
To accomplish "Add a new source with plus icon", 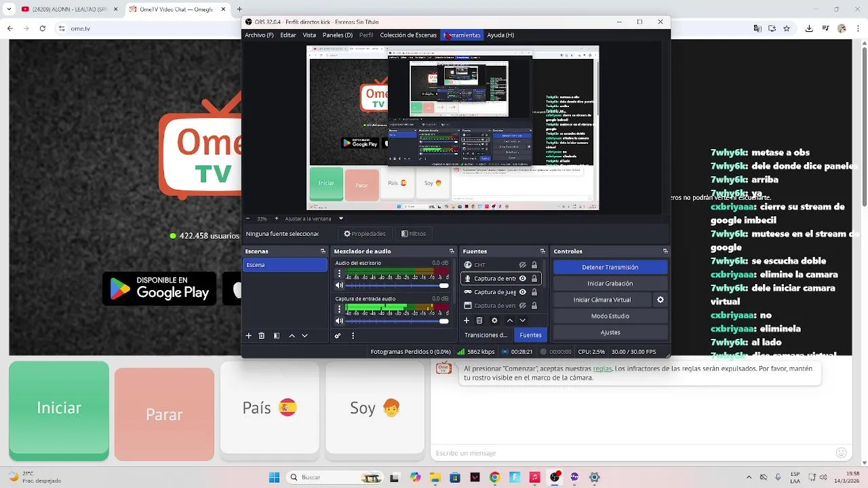I will (467, 321).
